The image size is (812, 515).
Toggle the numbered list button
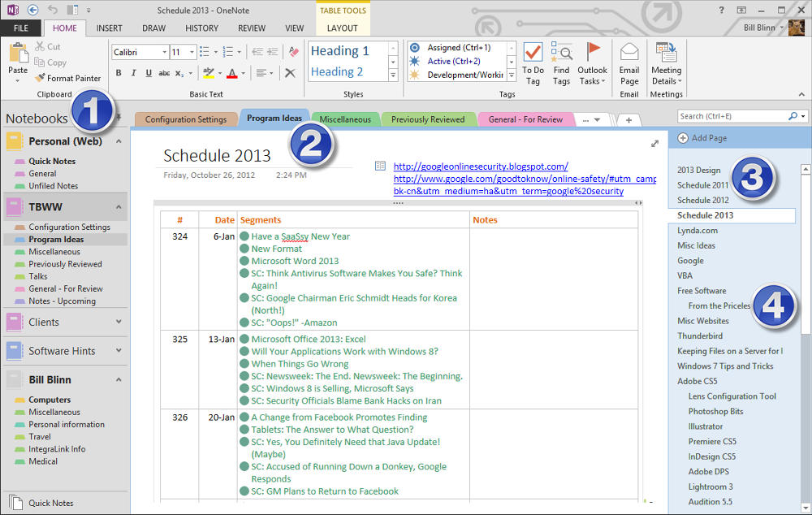(227, 52)
